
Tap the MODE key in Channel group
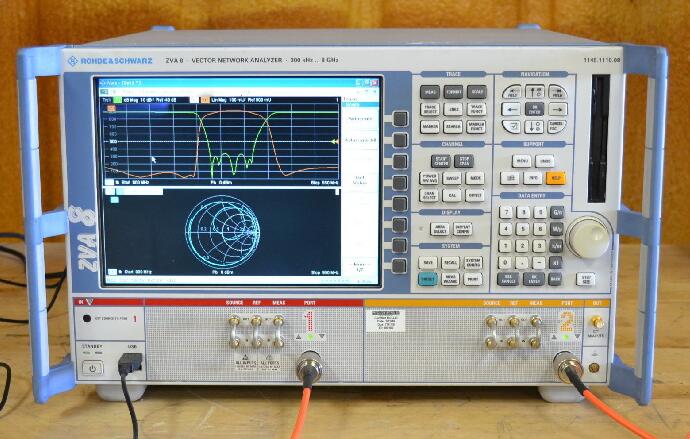(x=475, y=178)
